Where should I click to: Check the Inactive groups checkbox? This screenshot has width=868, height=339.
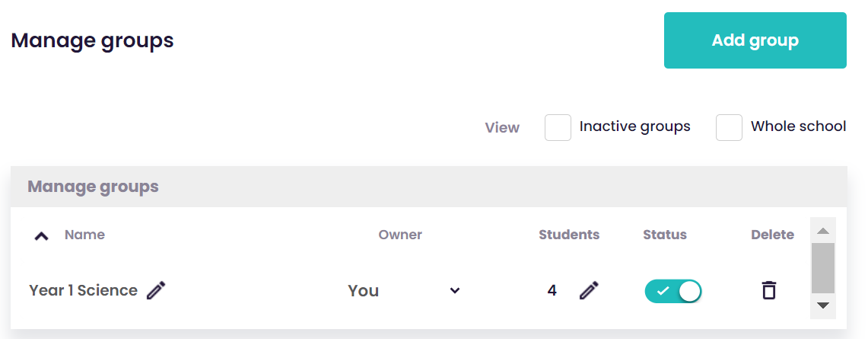tap(558, 127)
